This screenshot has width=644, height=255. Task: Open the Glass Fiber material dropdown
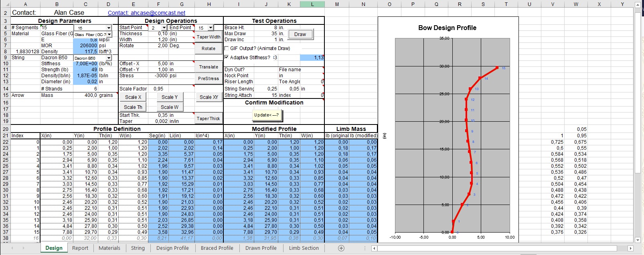pyautogui.click(x=109, y=34)
